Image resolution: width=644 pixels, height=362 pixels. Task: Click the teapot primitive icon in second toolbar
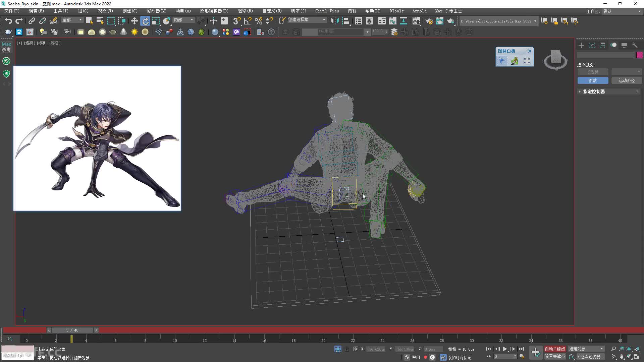pyautogui.click(x=113, y=32)
